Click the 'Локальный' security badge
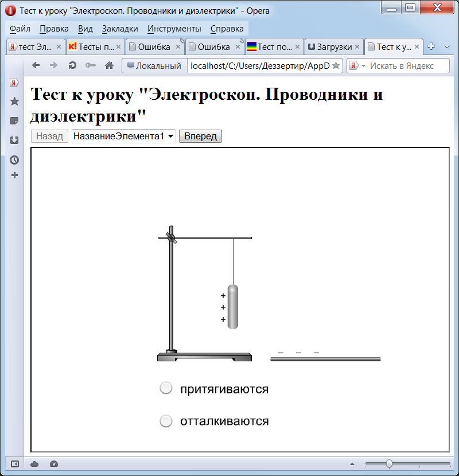Screen dimensions: 459x476 (154, 65)
